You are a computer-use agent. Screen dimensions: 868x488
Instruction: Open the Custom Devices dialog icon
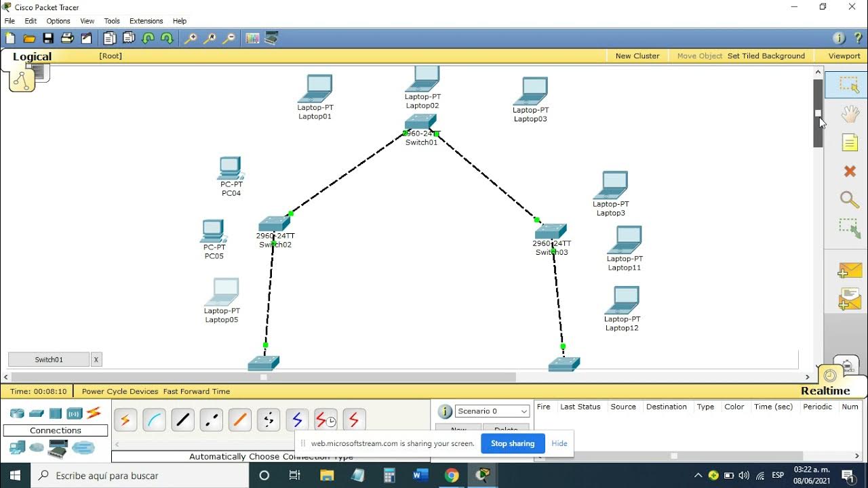[271, 39]
